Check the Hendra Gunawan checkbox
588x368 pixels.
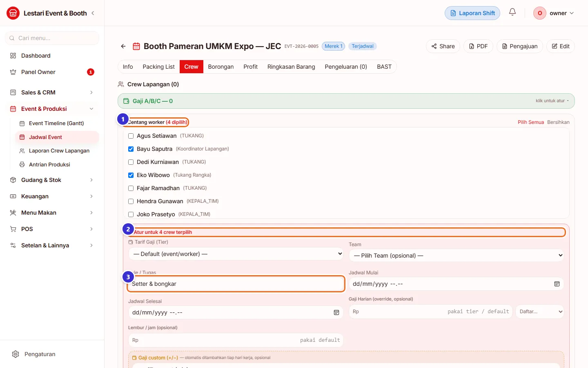(131, 201)
